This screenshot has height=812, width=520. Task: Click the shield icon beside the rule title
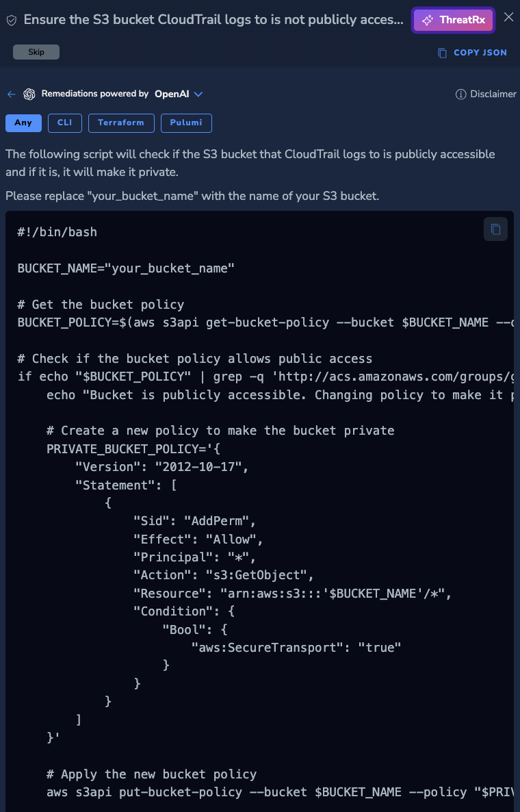pyautogui.click(x=12, y=20)
